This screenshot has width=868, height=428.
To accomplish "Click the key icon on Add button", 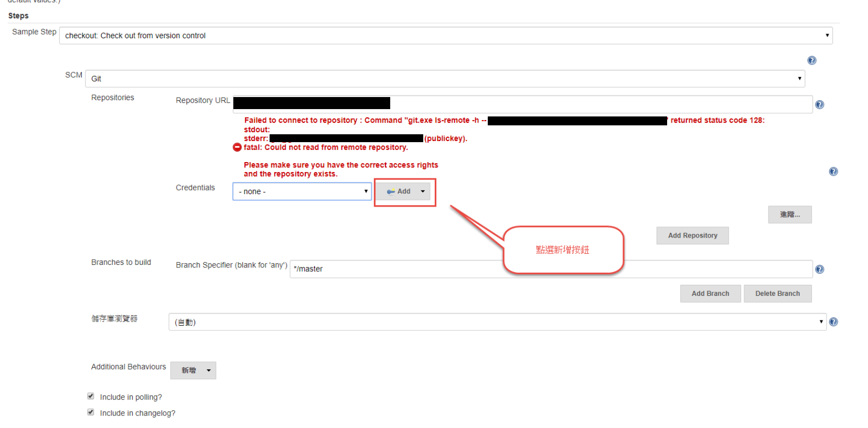I will click(391, 191).
